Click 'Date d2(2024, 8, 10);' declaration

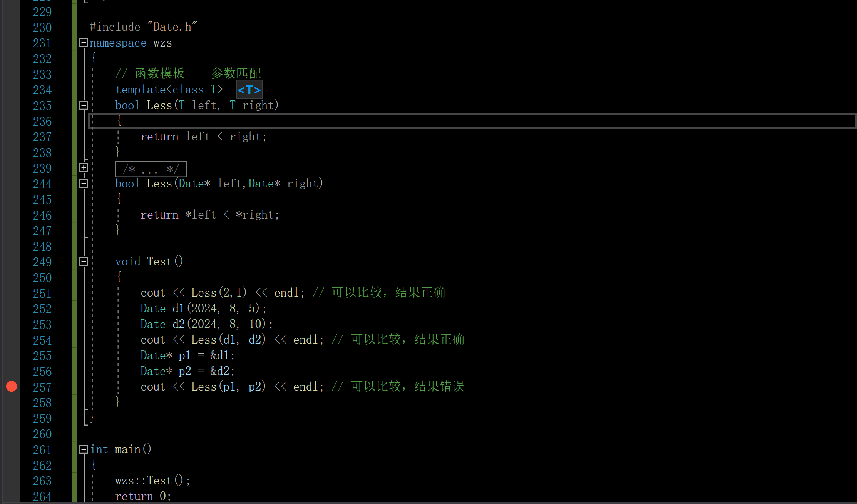click(207, 324)
